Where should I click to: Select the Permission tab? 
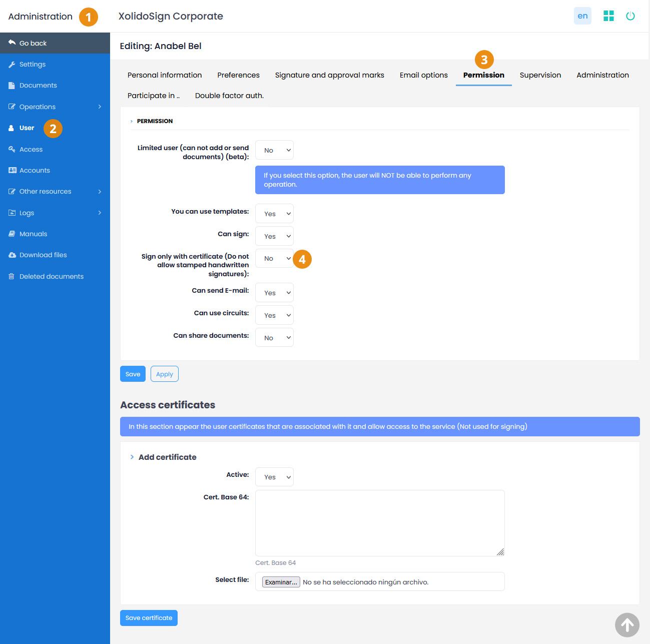coord(484,75)
